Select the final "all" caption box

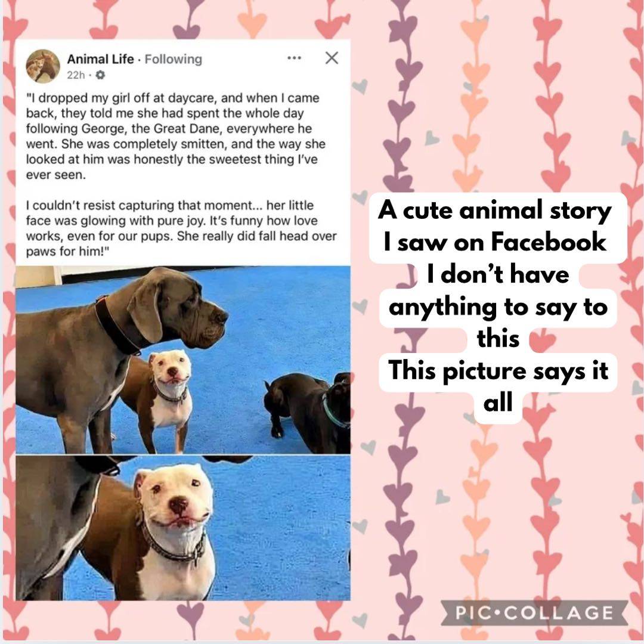(x=498, y=402)
